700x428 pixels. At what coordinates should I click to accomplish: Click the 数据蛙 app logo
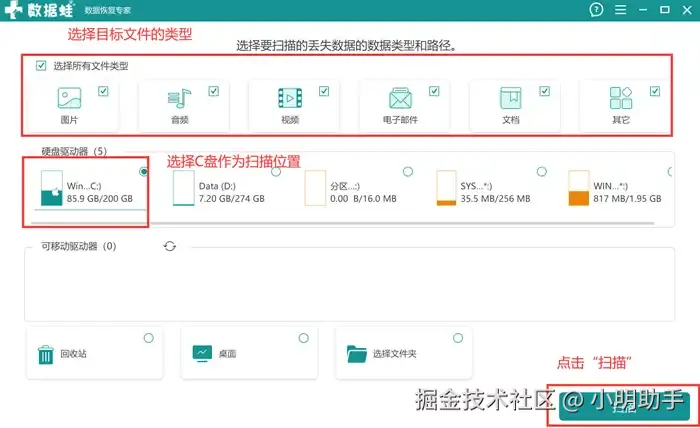(x=39, y=10)
